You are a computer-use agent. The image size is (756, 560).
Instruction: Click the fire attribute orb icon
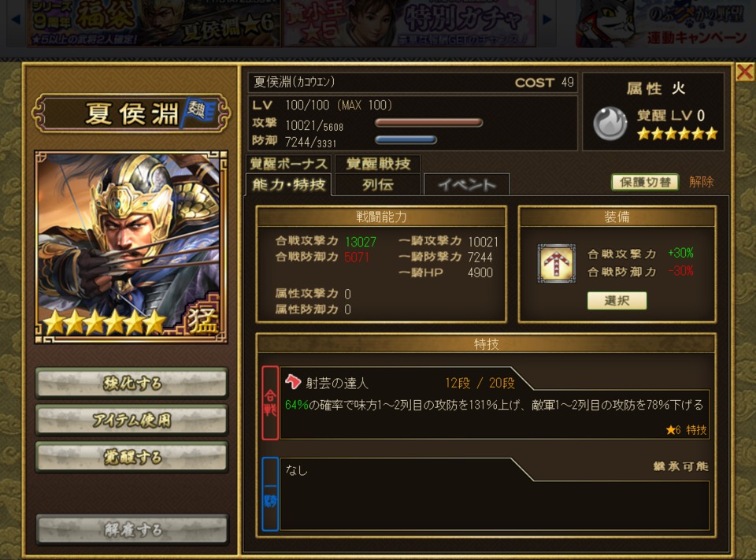pos(610,124)
